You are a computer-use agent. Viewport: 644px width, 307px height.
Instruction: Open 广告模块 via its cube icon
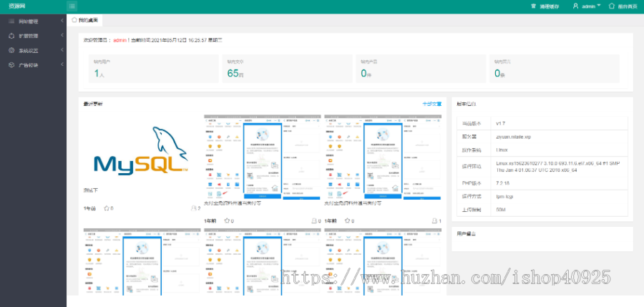[x=11, y=65]
